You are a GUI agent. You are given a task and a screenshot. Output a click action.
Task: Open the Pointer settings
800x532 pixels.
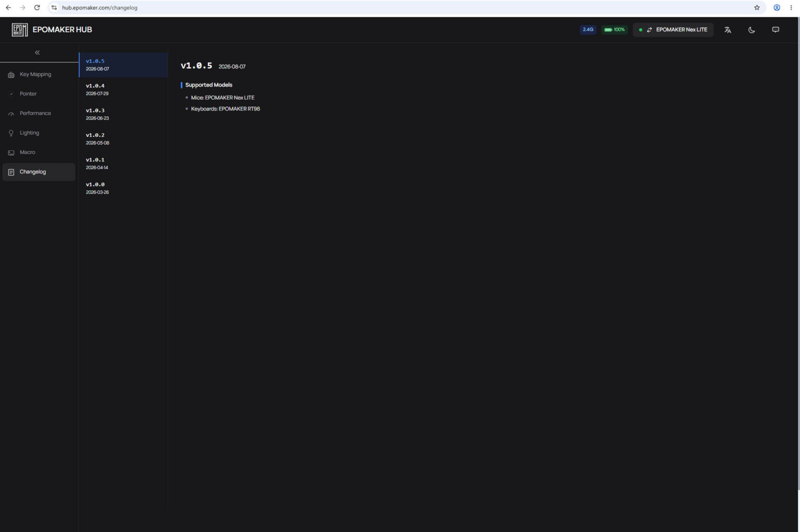click(39, 94)
